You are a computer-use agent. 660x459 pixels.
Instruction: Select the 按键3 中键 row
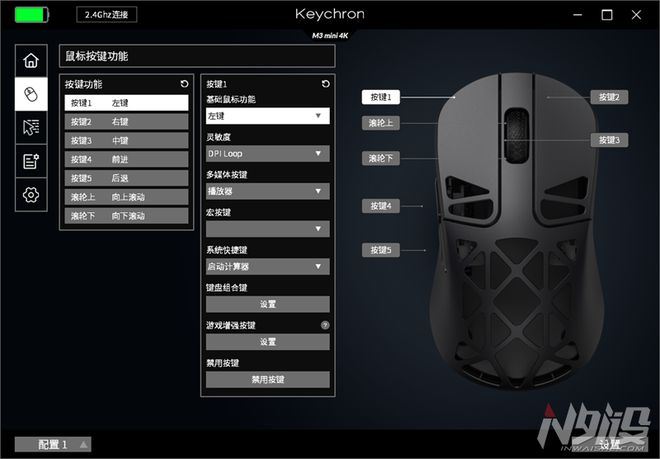point(126,141)
